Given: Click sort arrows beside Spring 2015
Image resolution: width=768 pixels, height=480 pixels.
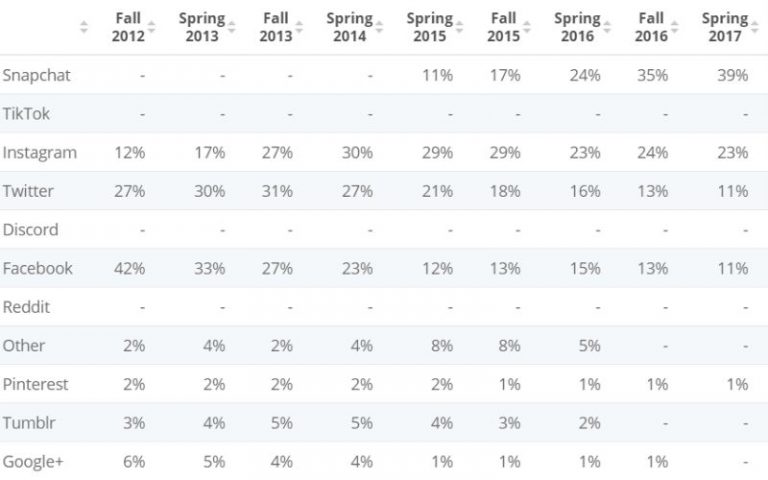Looking at the screenshot, I should tap(455, 27).
